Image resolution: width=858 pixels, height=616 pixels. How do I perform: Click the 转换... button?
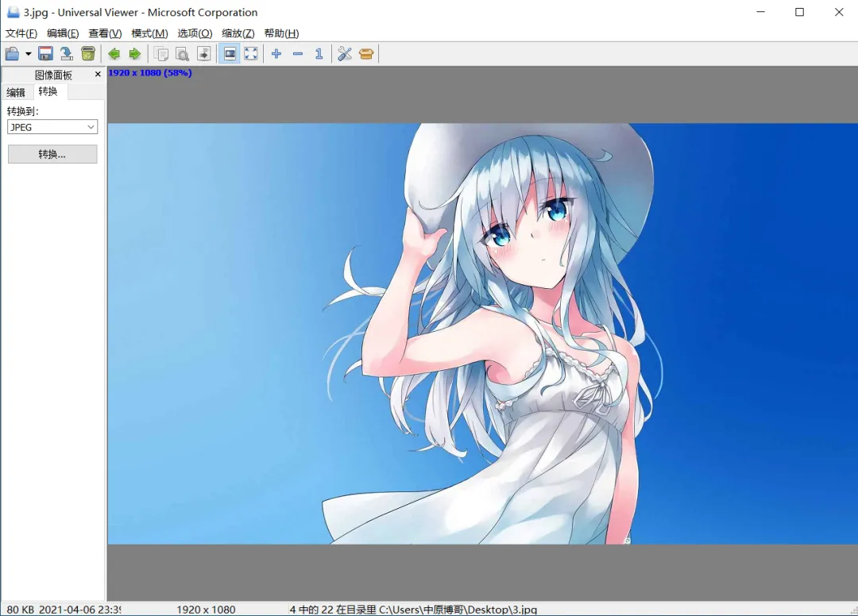(52, 154)
